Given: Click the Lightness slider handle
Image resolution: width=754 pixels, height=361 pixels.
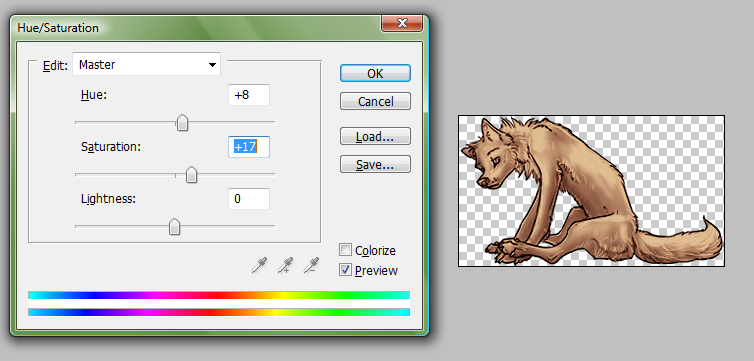Looking at the screenshot, I should [175, 227].
